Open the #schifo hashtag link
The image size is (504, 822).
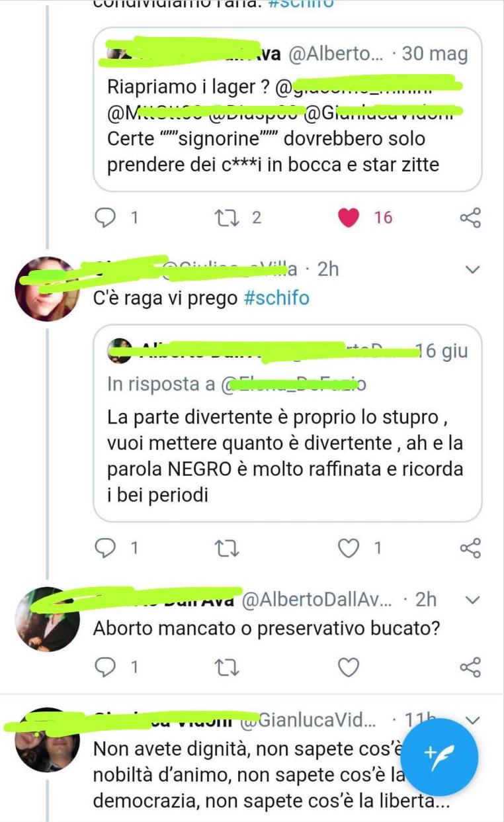pyautogui.click(x=276, y=298)
